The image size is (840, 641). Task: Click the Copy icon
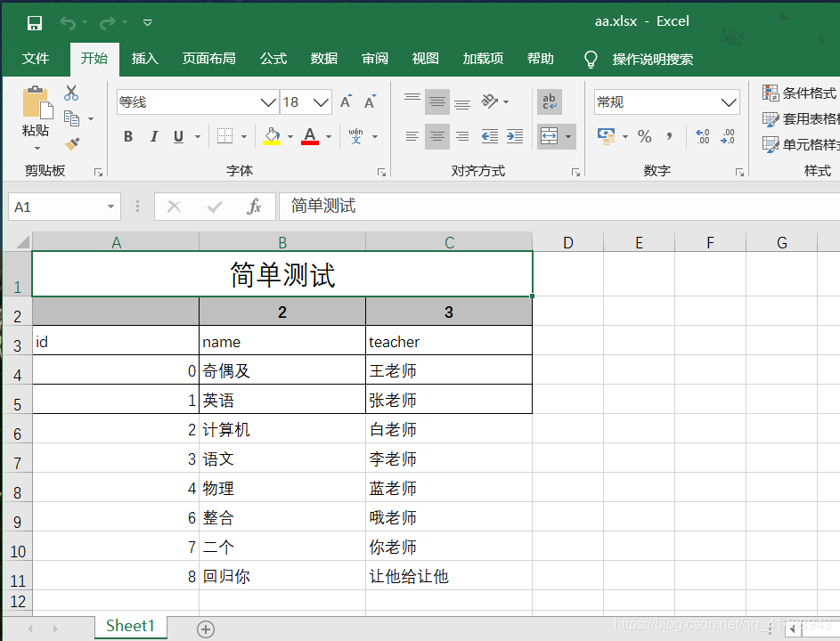72,118
